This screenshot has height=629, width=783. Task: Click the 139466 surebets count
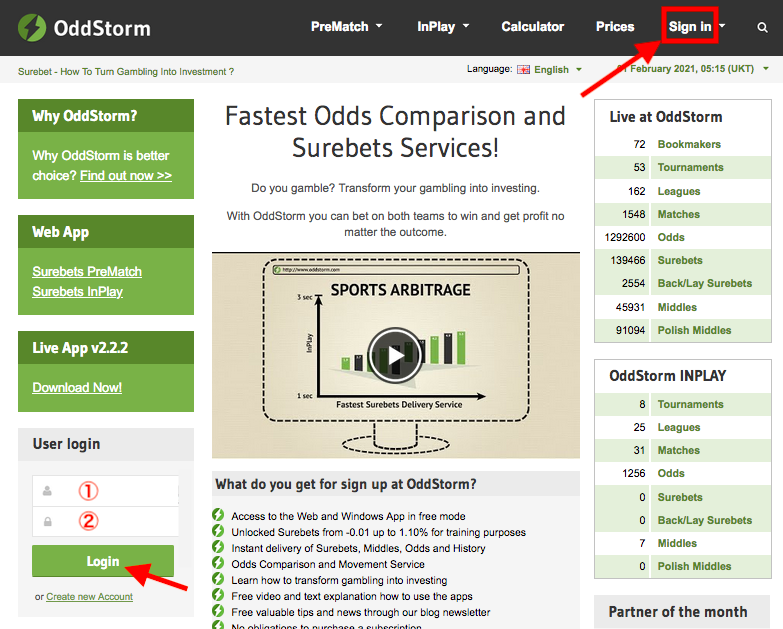tap(628, 260)
